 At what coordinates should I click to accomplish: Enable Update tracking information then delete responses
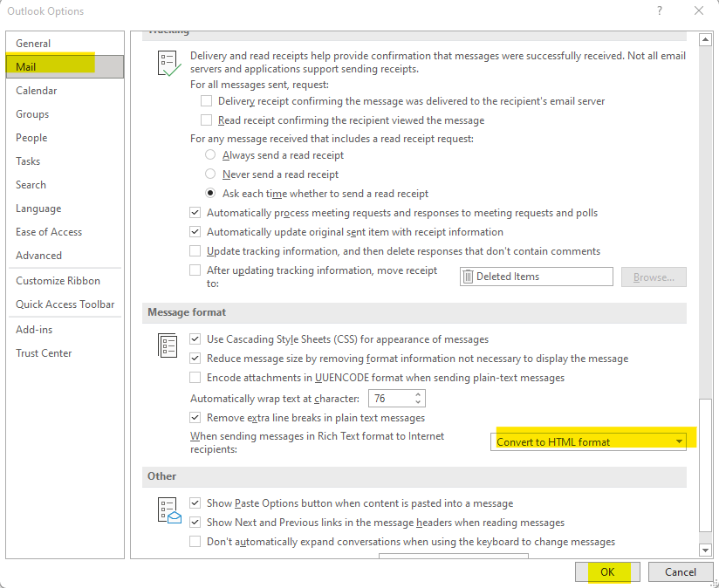(195, 250)
